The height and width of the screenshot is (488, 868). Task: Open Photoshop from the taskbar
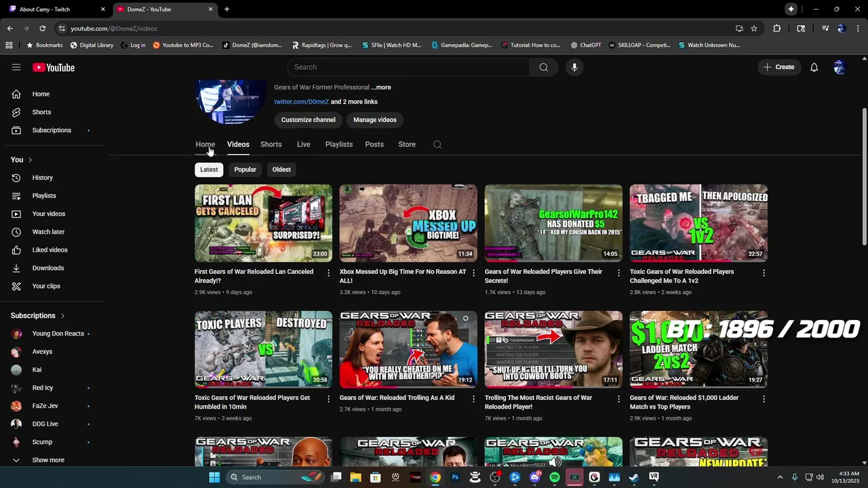(x=455, y=477)
